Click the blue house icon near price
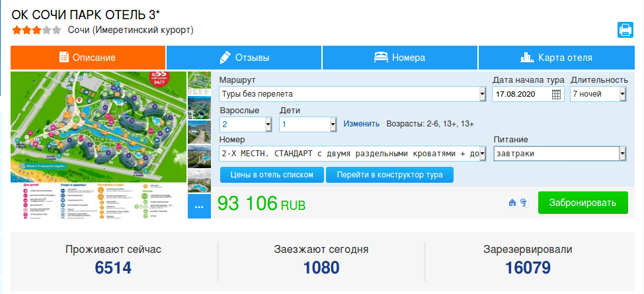Image resolution: width=644 pixels, height=294 pixels. pos(512,203)
